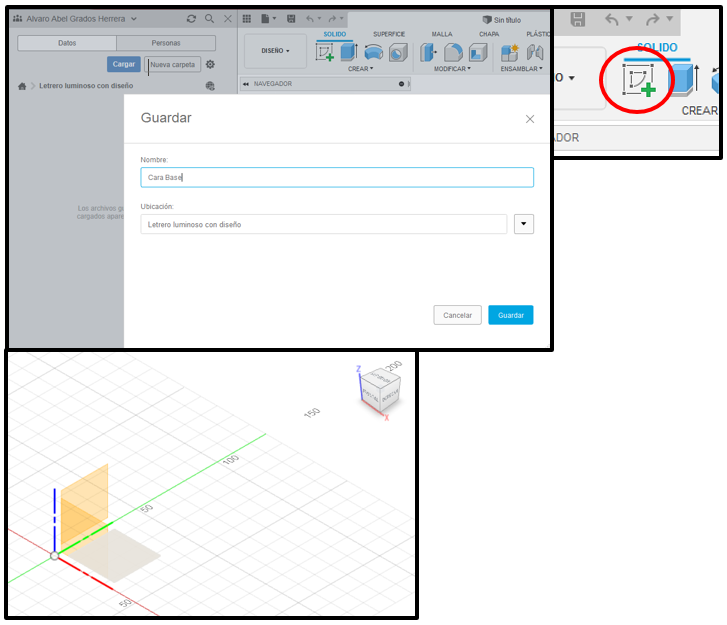Select the Fillet modify icon
The height and width of the screenshot is (625, 727).
(453, 52)
